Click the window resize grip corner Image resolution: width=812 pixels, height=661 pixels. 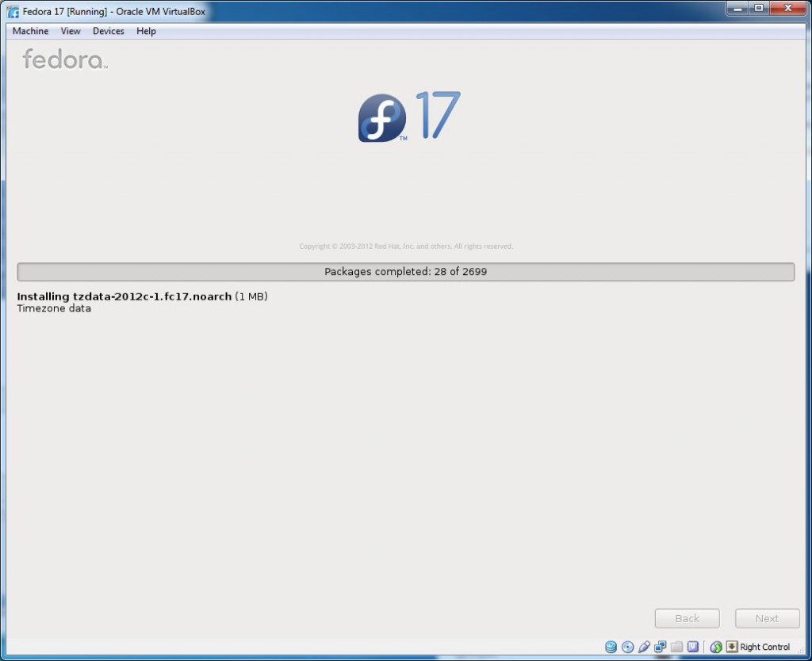pyautogui.click(x=802, y=651)
